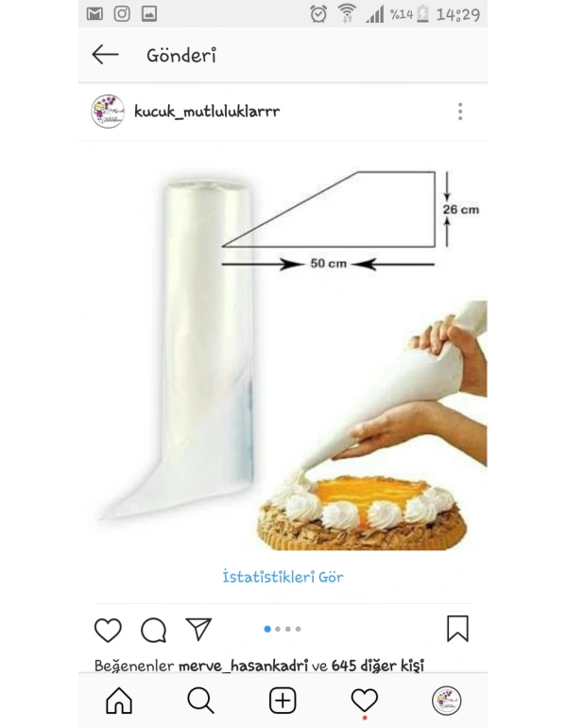Tap the back arrow next to Gönderi

[105, 55]
